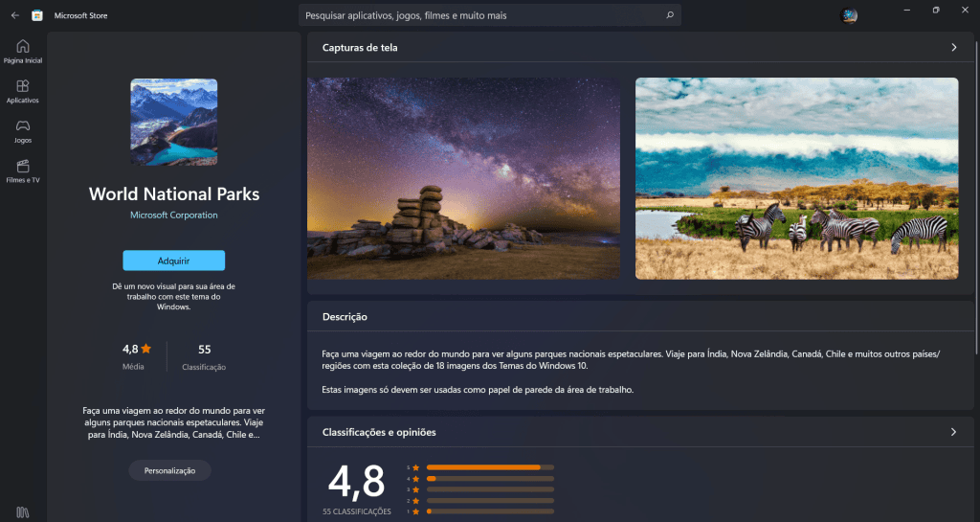Open the Library icon at sidebar bottom
Screen dimensions: 980x522
pyautogui.click(x=23, y=512)
